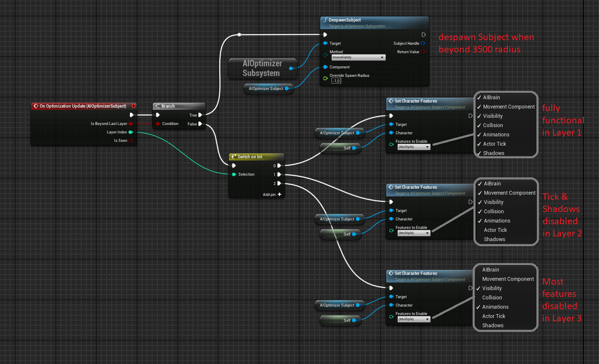
Task: Check Collision in the Layer 3 features list
Action: point(492,298)
